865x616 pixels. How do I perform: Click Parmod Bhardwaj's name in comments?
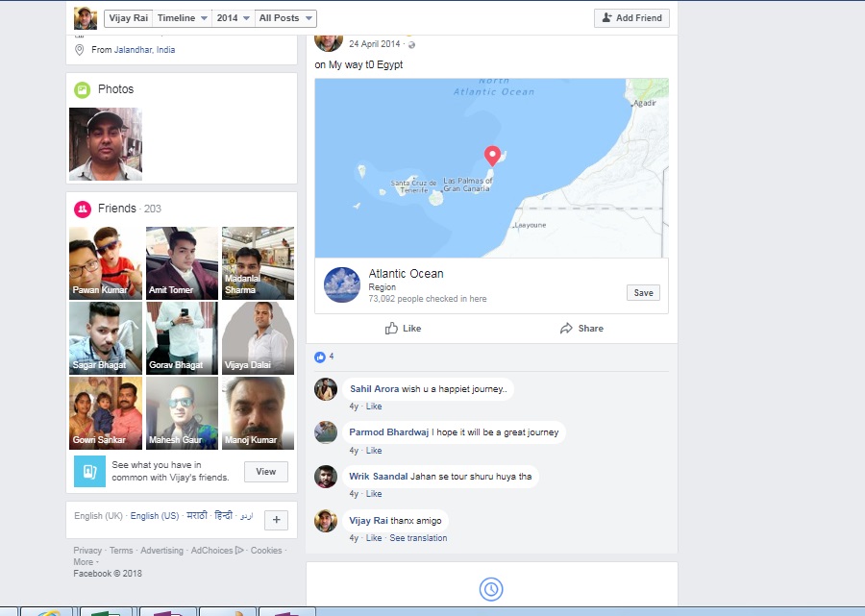[x=389, y=431]
